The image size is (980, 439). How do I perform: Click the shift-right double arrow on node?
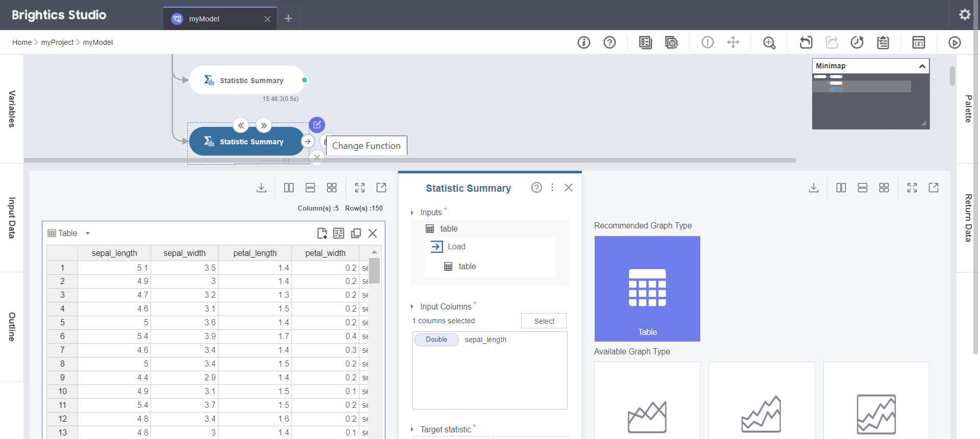coord(263,125)
